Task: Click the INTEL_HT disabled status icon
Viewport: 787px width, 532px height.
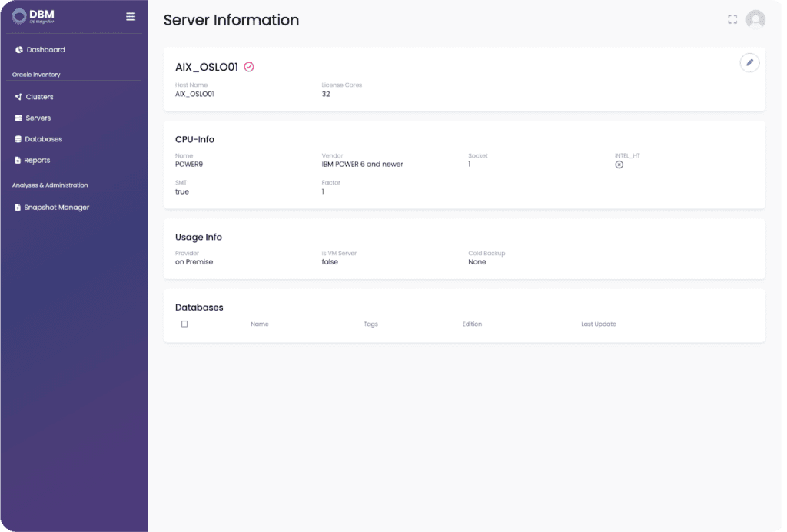Action: 619,165
